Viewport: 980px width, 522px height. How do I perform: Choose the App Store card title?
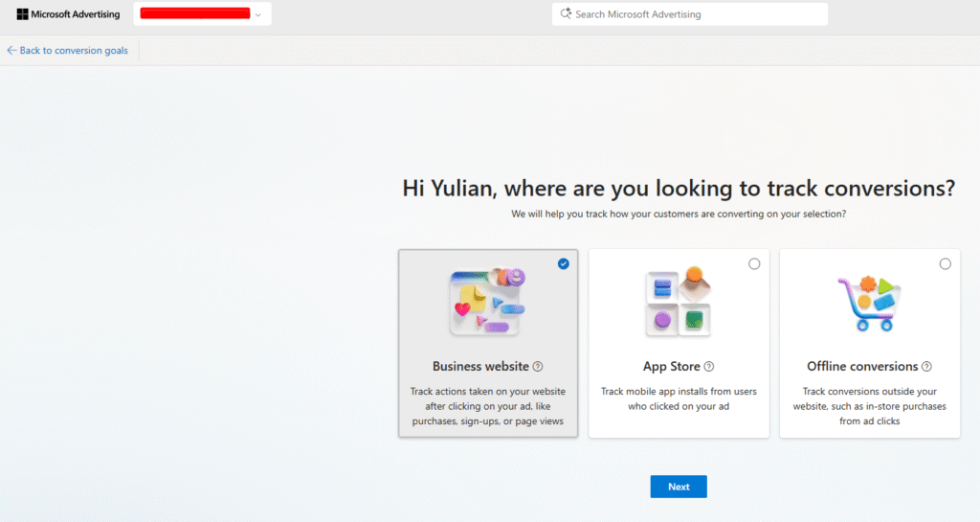(x=672, y=366)
